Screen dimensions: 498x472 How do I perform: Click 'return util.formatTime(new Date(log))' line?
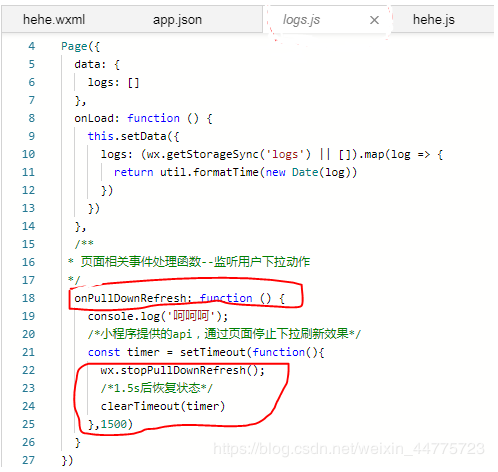point(235,172)
